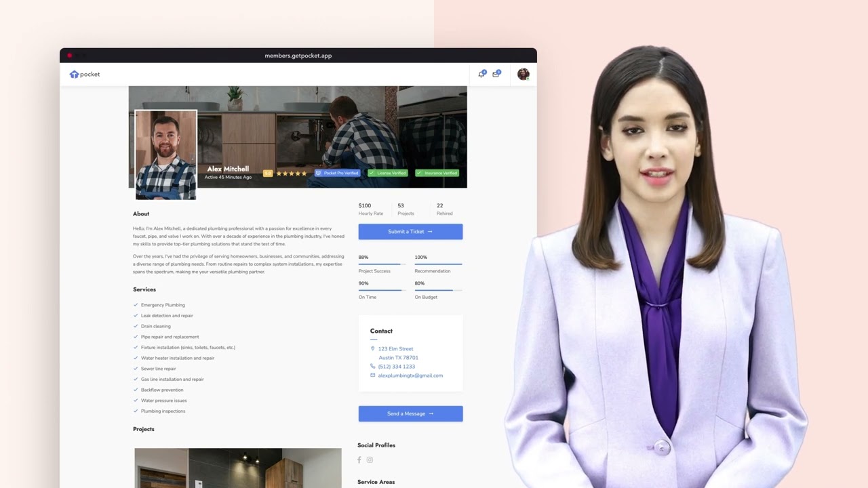Click the Recommendation progress bar
This screenshot has height=488, width=868.
click(438, 264)
